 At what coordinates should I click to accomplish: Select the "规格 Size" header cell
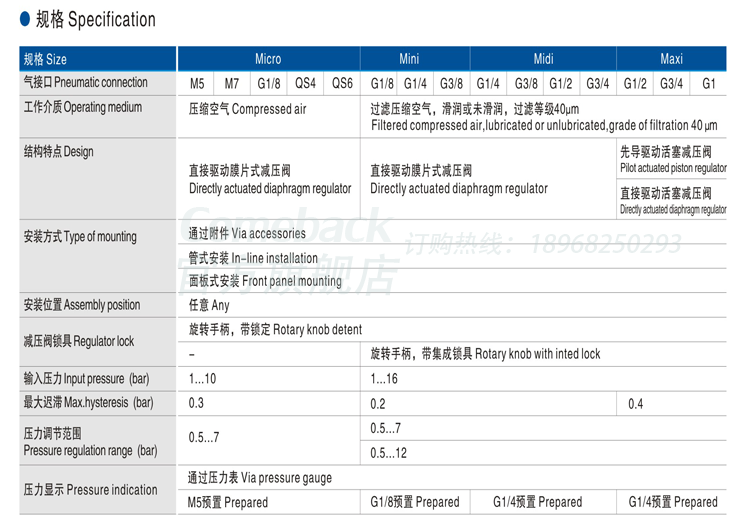point(98,59)
